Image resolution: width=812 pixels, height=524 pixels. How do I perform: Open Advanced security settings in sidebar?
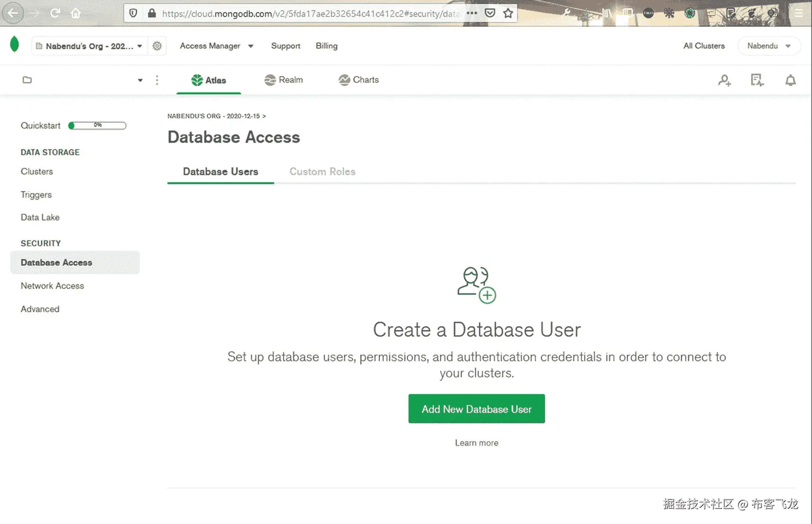point(40,309)
